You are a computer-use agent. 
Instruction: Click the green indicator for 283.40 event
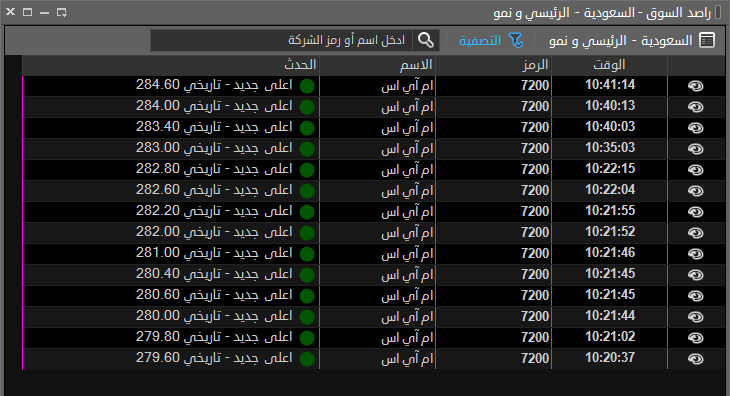(x=307, y=128)
